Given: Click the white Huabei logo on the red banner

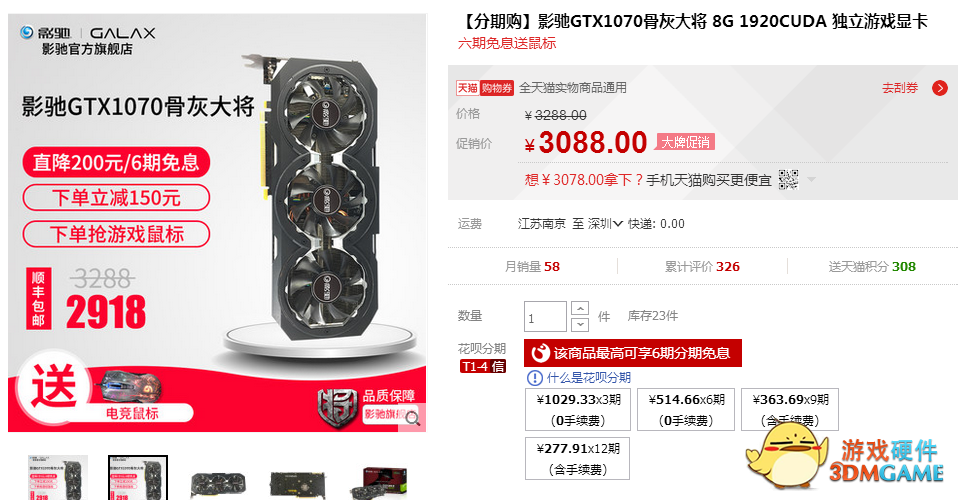Looking at the screenshot, I should click(x=540, y=353).
